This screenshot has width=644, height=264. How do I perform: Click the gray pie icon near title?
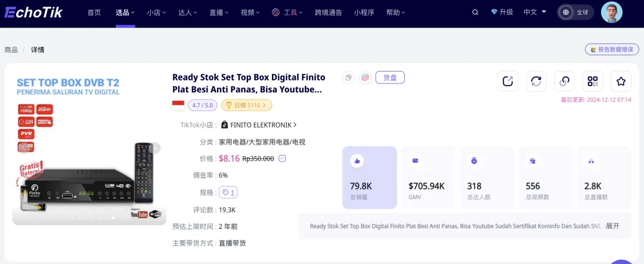tap(349, 77)
